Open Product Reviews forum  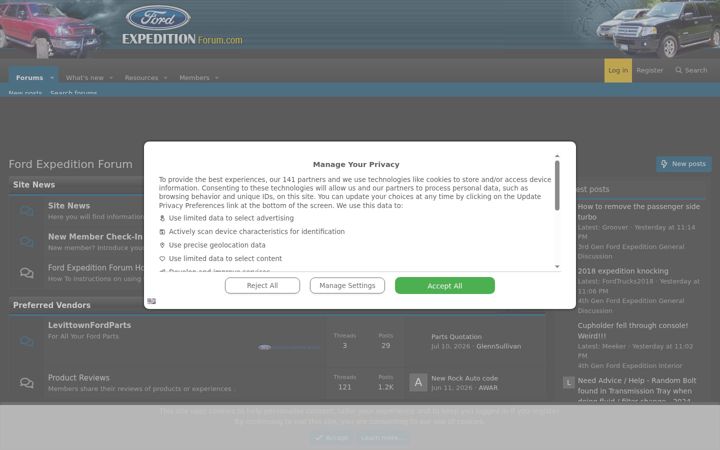pos(79,378)
